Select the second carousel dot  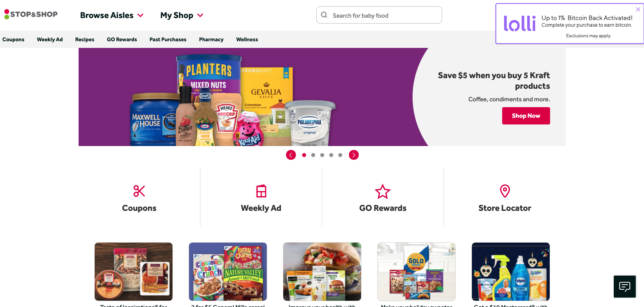click(313, 155)
